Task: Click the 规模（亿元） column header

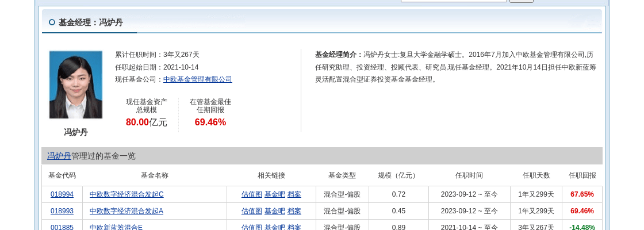Action: tap(398, 175)
